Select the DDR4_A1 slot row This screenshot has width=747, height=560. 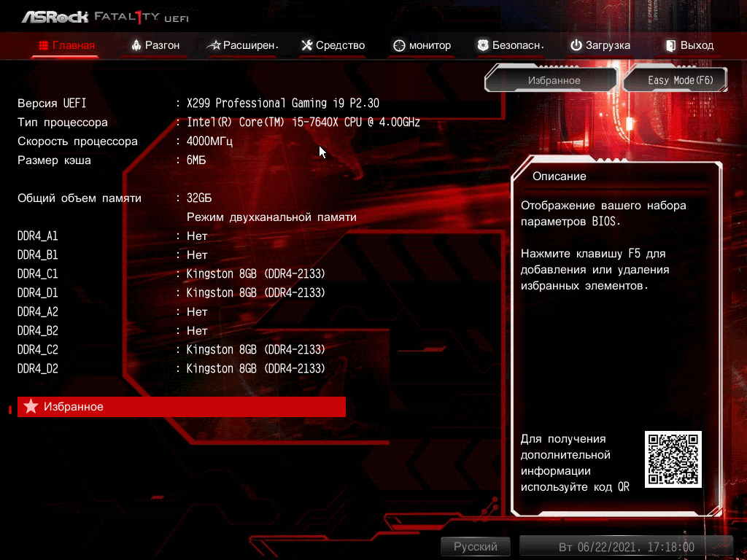[x=112, y=236]
